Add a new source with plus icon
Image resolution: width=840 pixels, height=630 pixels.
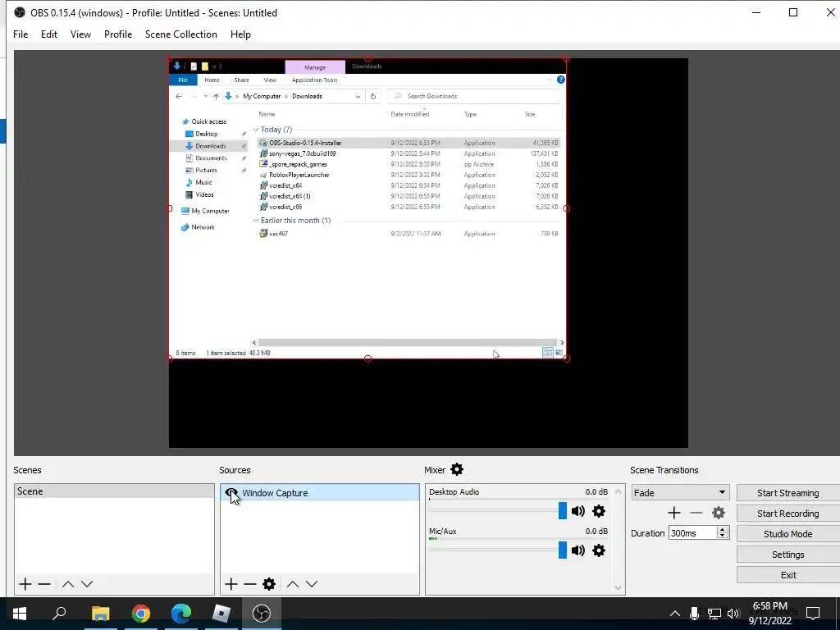click(231, 584)
